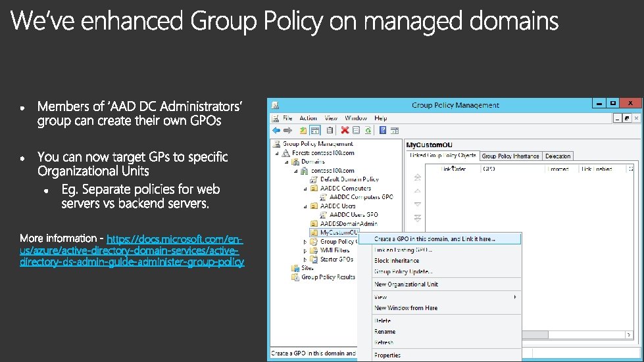Image resolution: width=644 pixels, height=362 pixels.
Task: Toggle the show/hide console tree button
Action: [x=315, y=130]
